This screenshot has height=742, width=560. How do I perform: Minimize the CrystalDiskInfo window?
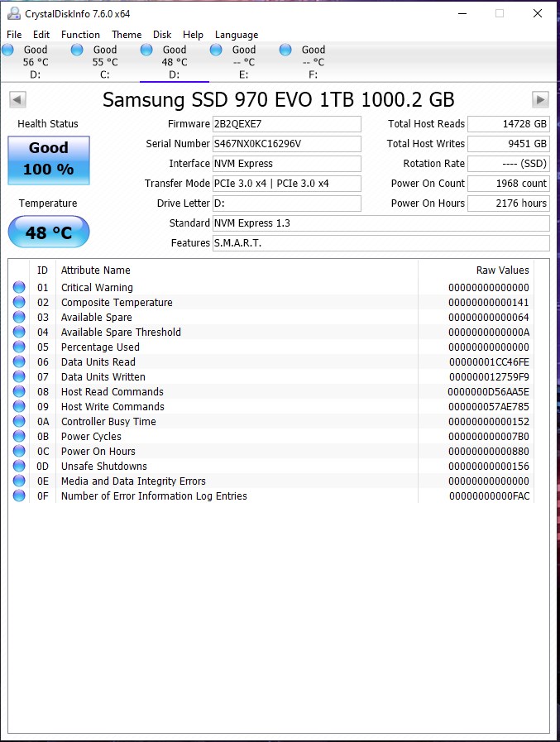(462, 14)
